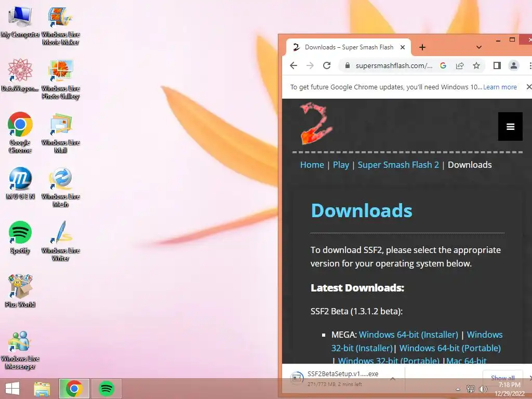This screenshot has height=399, width=532.
Task: Open File Explorer from the taskbar
Action: [x=42, y=389]
